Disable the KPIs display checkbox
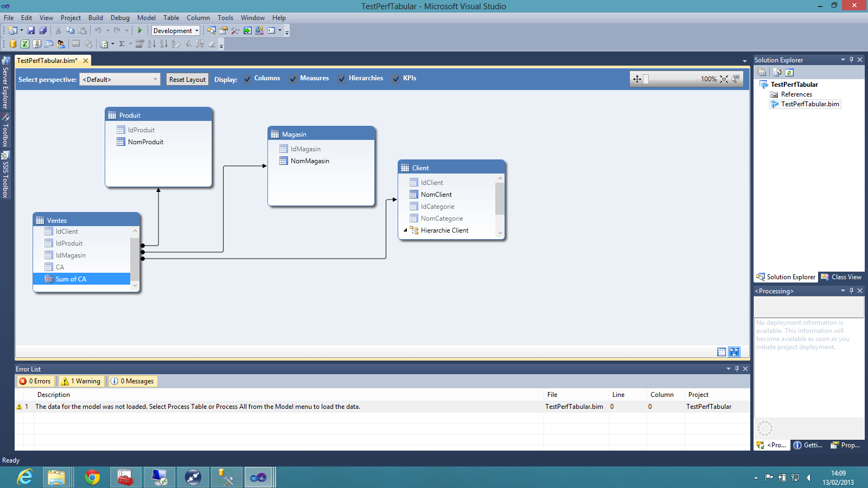This screenshot has width=868, height=488. (396, 79)
